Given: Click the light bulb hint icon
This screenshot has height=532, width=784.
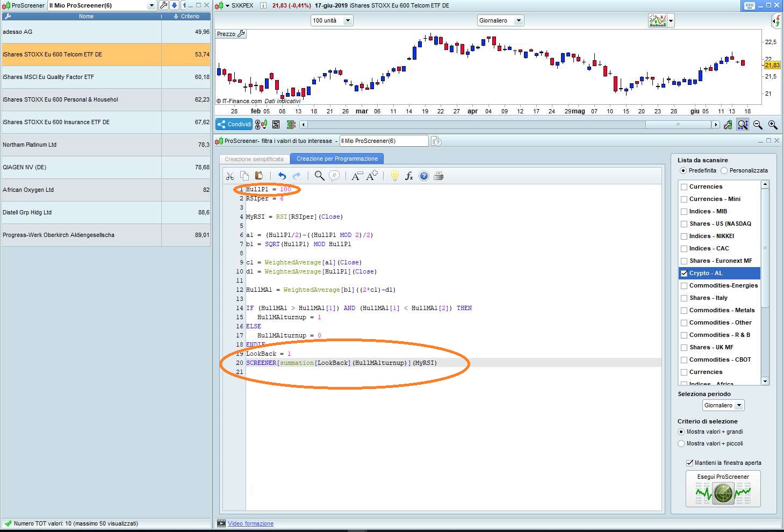Looking at the screenshot, I should (394, 176).
